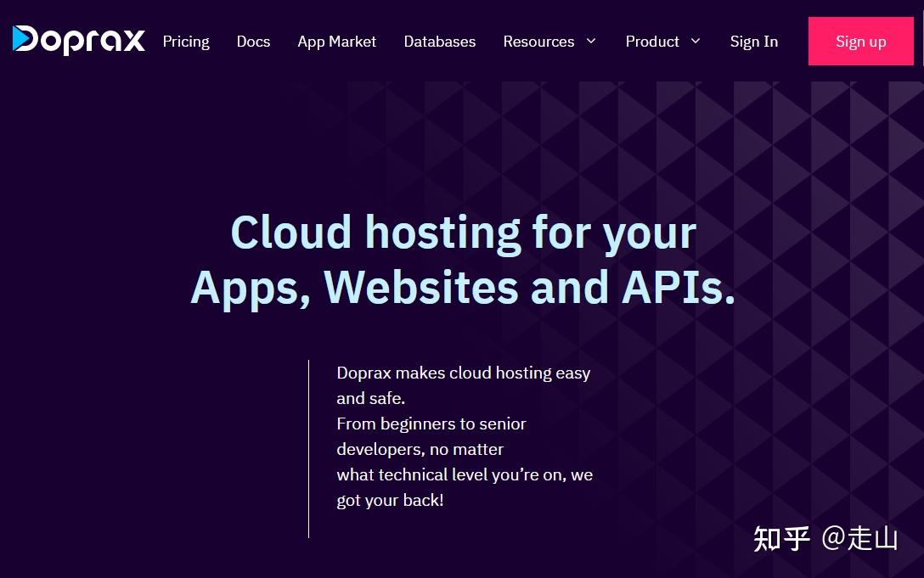
Task: Click the Sign In link
Action: point(753,42)
